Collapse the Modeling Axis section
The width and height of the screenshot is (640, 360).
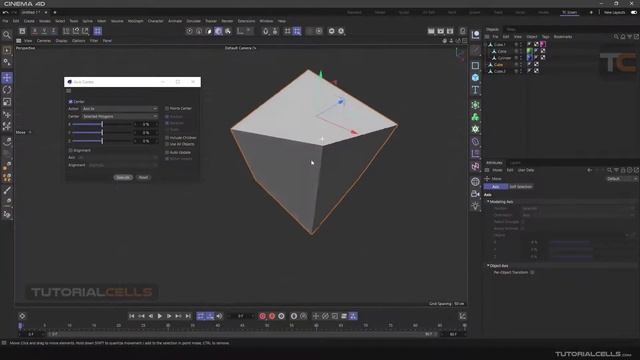click(488, 202)
